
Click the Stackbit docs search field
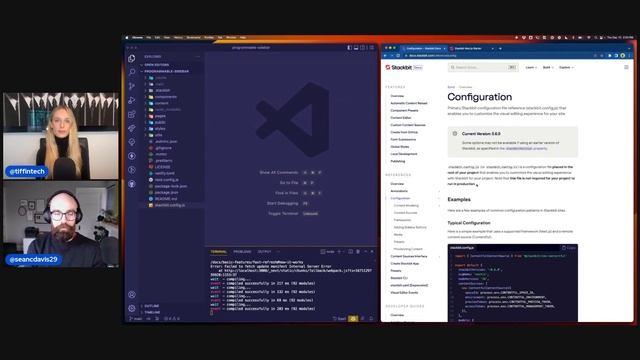tap(483, 67)
